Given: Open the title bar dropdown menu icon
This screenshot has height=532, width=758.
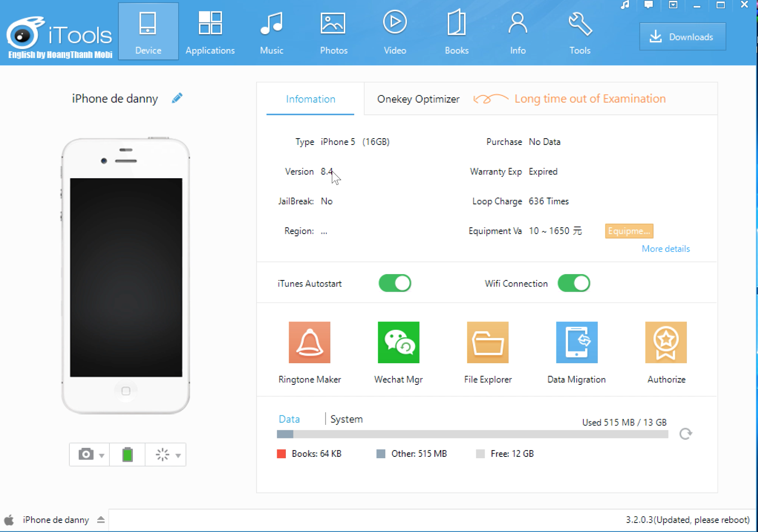Looking at the screenshot, I should [673, 5].
